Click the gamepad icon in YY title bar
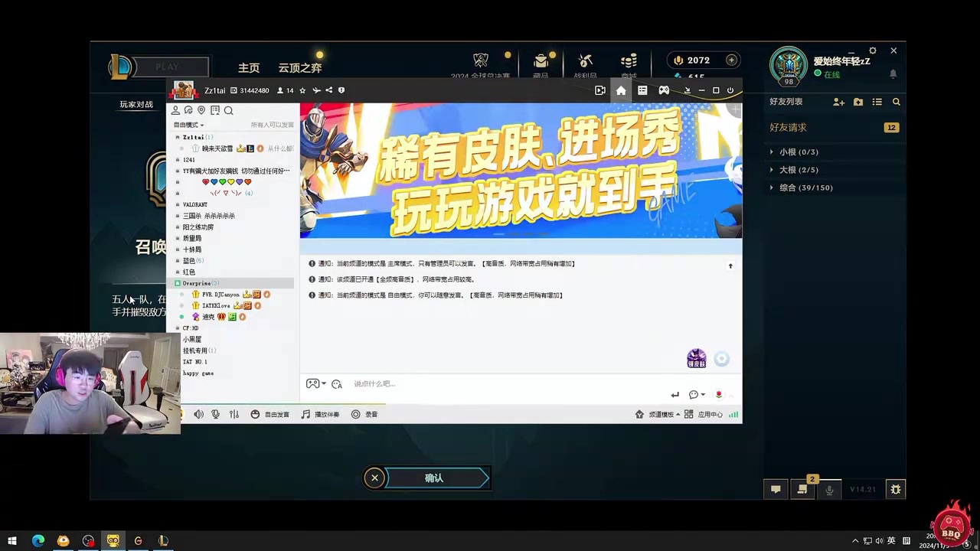 click(x=664, y=90)
